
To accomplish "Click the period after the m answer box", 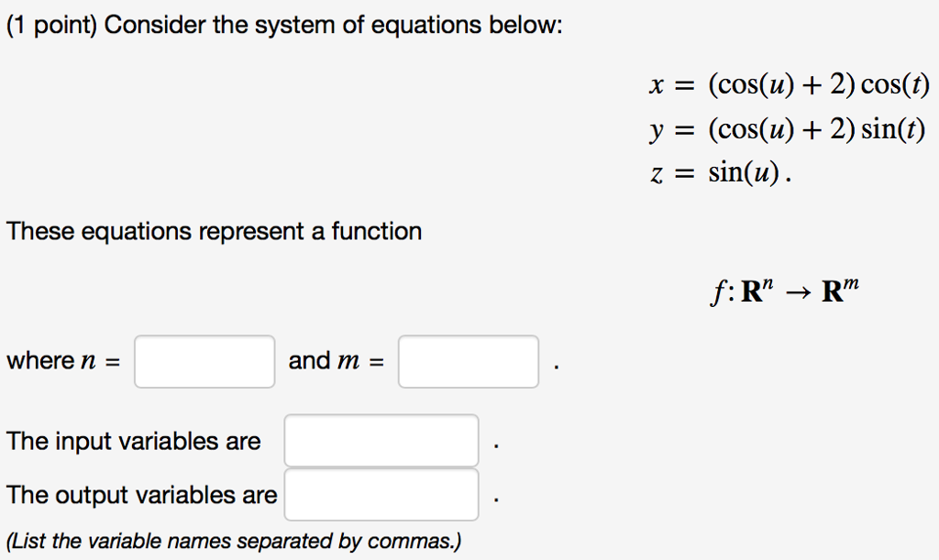I will click(556, 367).
